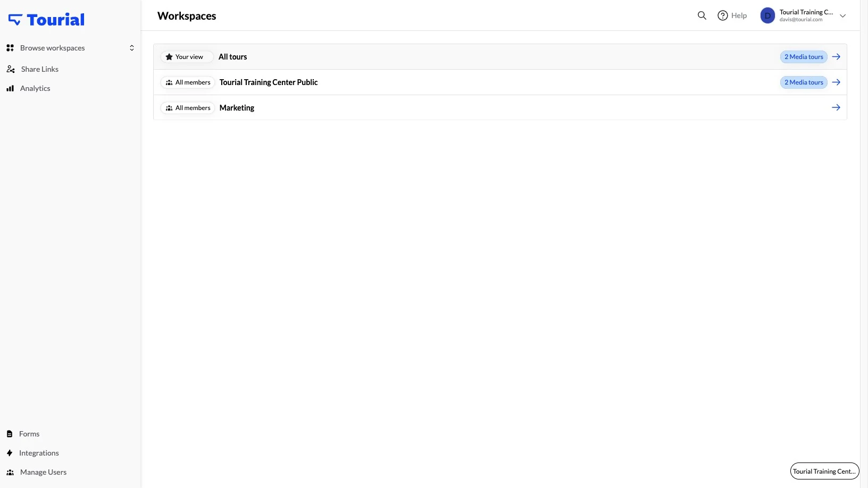Click the Browse workspaces grid icon
This screenshot has height=488, width=868.
pyautogui.click(x=10, y=48)
